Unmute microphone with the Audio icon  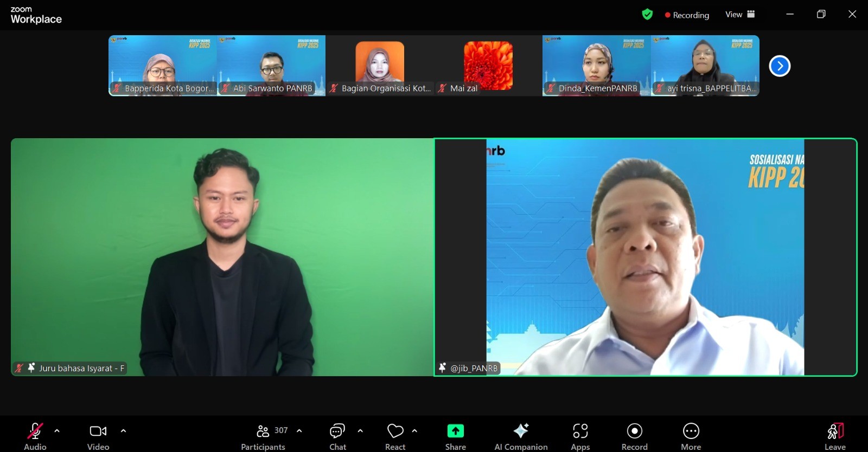[35, 431]
